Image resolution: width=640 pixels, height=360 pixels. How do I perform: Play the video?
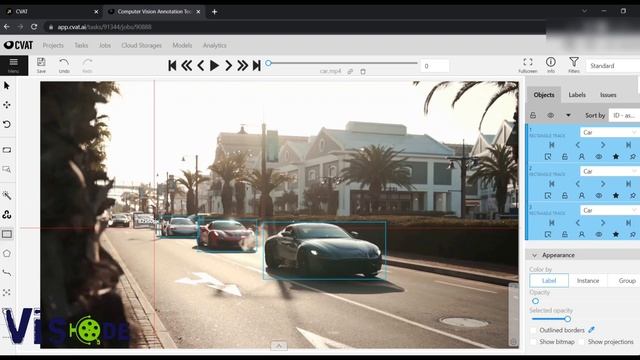214,65
